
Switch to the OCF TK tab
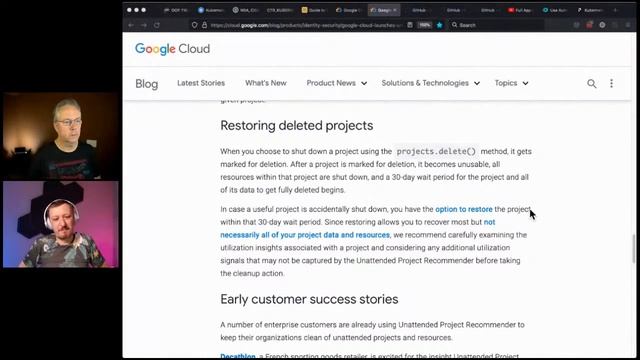click(x=176, y=10)
